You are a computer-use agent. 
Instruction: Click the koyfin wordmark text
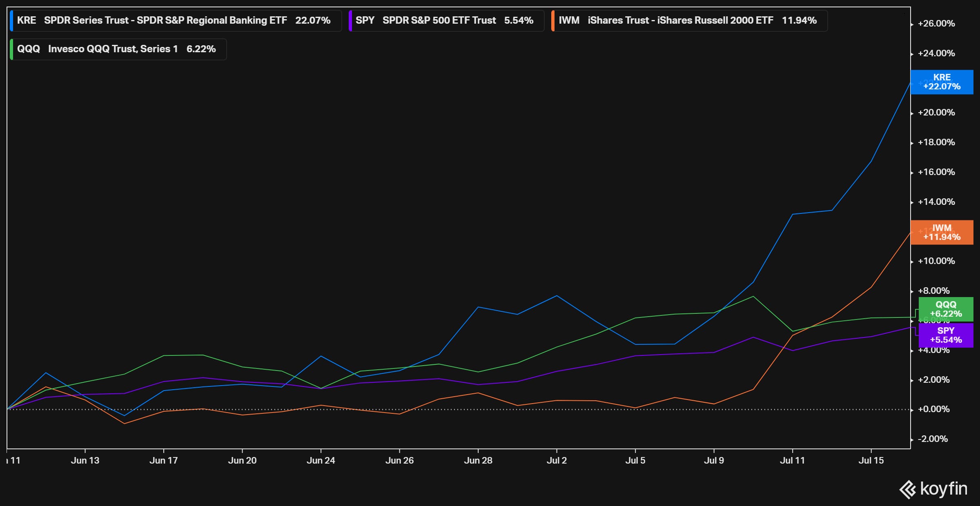click(944, 488)
